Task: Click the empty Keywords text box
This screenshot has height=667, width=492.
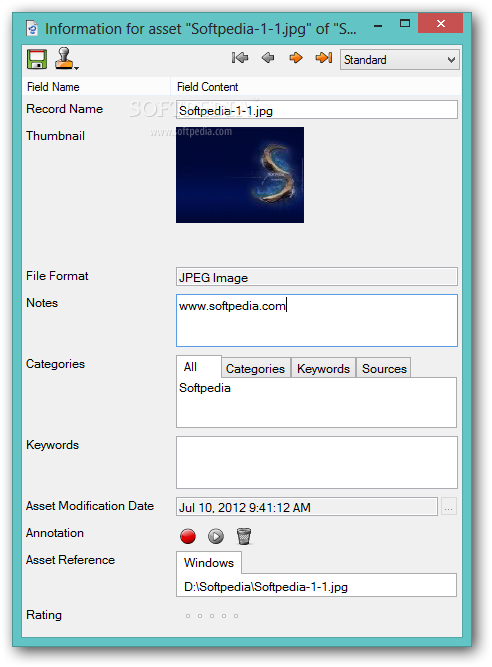Action: click(317, 462)
